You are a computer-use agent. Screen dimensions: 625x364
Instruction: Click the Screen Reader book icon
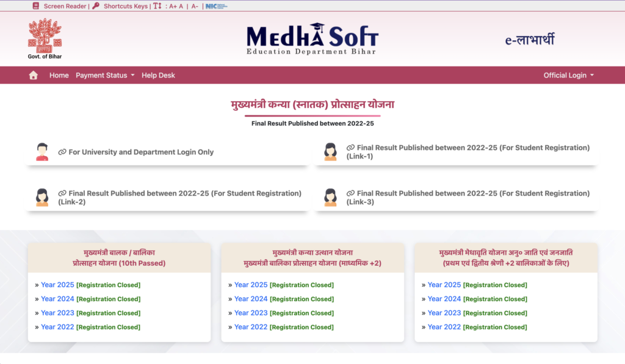pos(36,6)
